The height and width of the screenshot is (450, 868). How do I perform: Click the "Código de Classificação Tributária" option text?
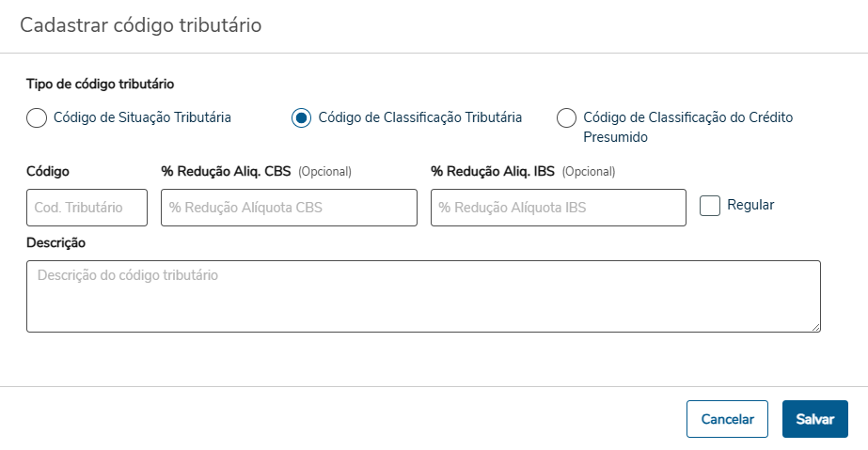click(420, 117)
